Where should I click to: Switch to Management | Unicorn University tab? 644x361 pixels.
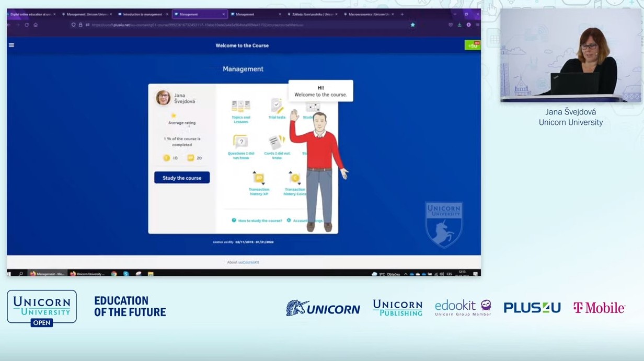click(86, 14)
